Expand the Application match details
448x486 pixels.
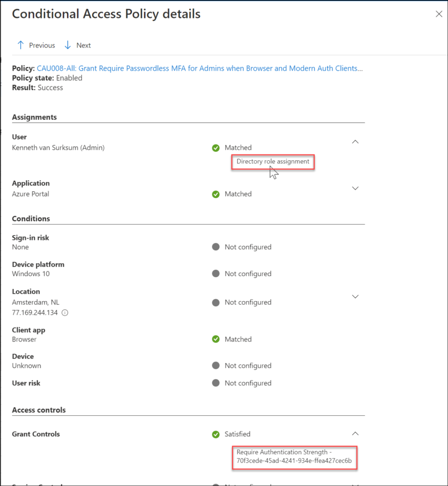[355, 188]
